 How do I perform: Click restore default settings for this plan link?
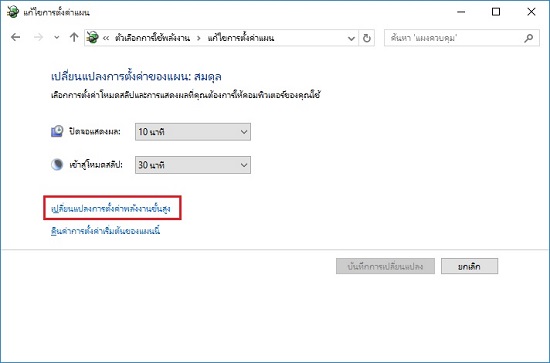click(106, 231)
